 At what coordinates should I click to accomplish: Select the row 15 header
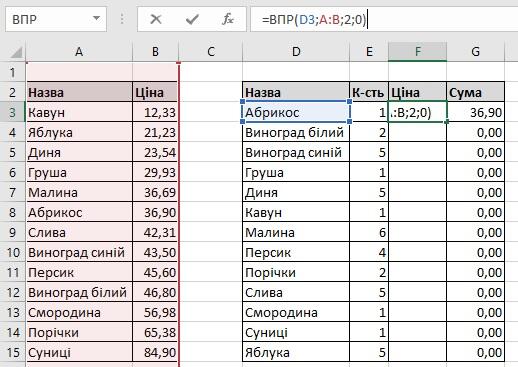point(13,352)
